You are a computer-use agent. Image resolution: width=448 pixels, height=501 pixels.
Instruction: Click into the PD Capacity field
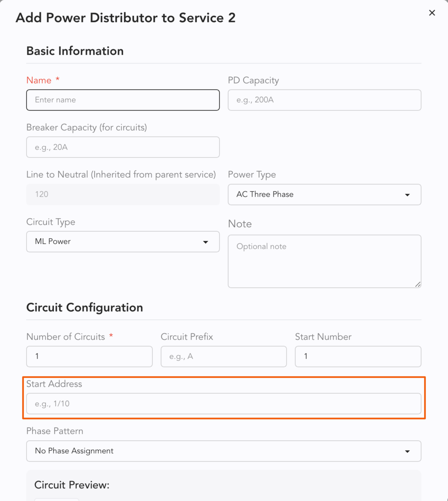pyautogui.click(x=324, y=100)
